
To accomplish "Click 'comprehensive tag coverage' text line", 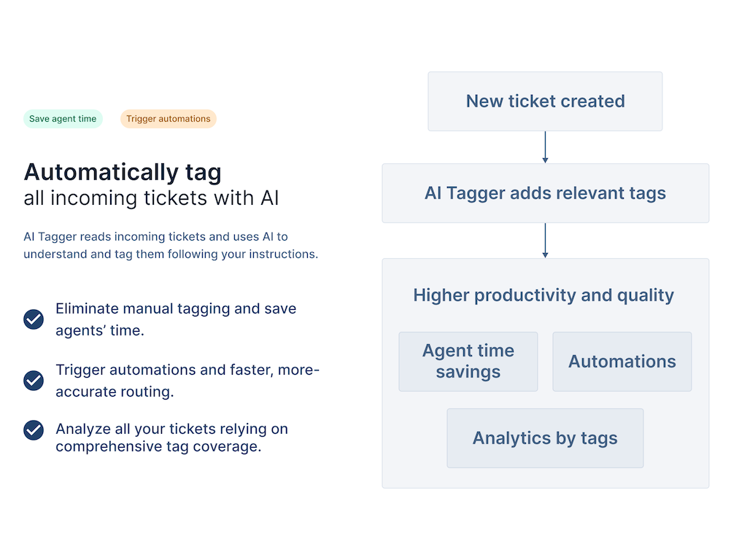I will click(x=158, y=446).
